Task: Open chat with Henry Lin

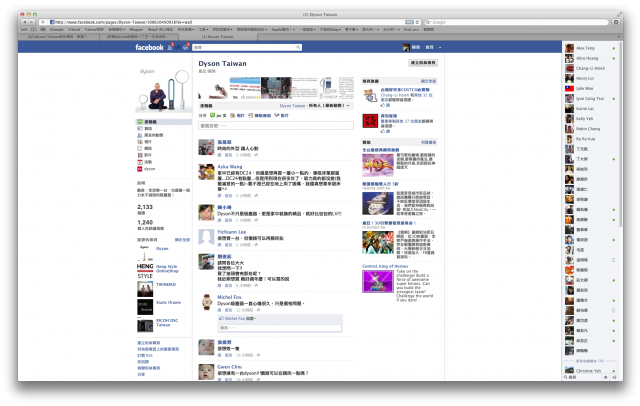Action: pos(590,78)
